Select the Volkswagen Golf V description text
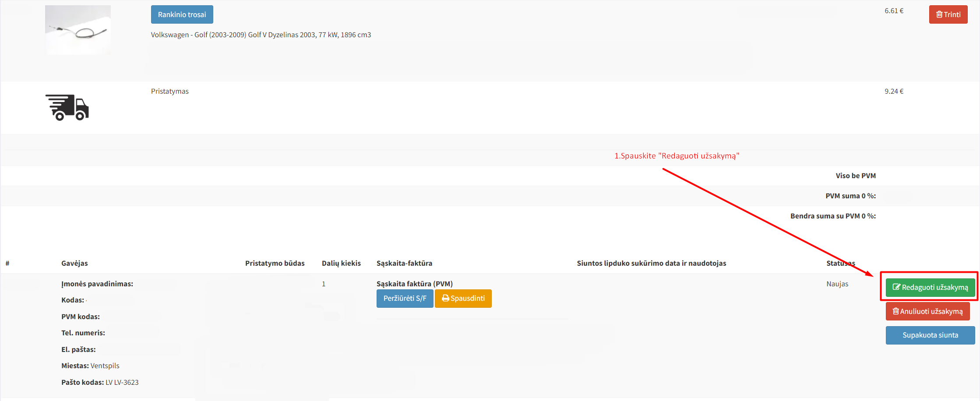 (261, 35)
